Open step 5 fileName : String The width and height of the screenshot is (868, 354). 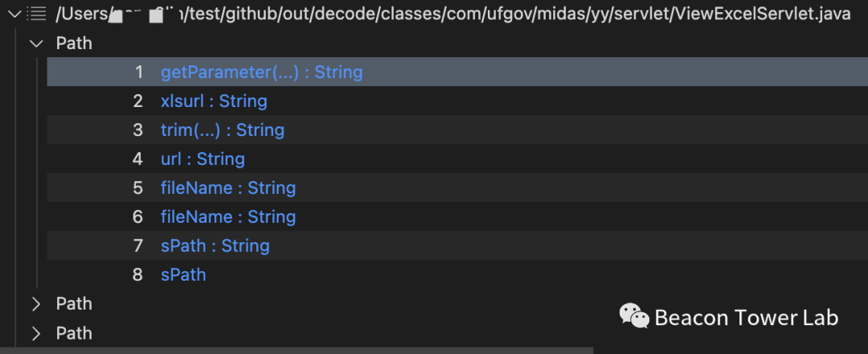tap(228, 188)
